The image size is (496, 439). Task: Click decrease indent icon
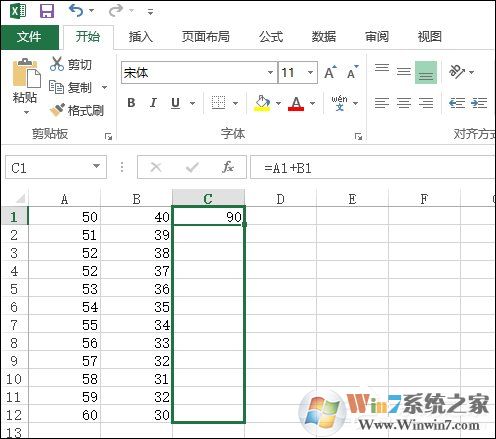tap(457, 103)
